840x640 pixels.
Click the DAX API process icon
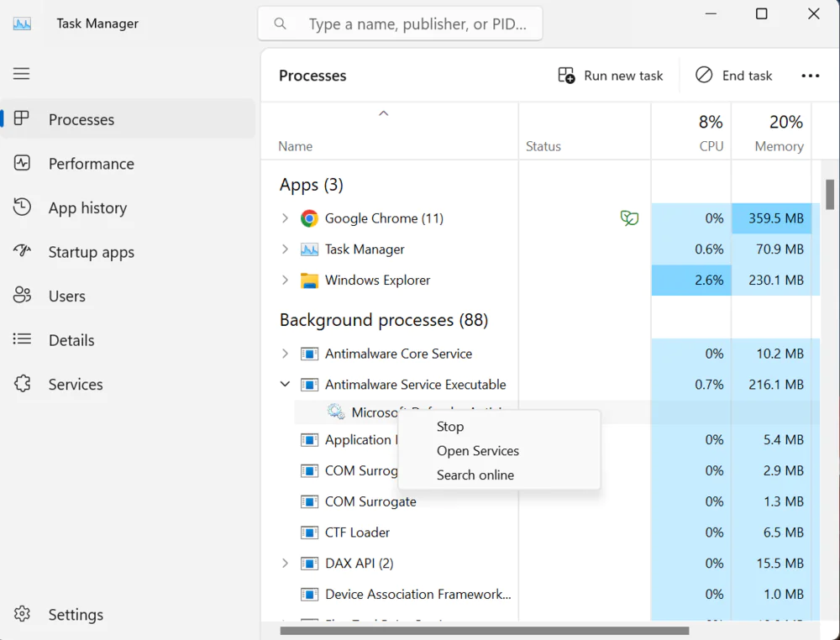click(309, 564)
